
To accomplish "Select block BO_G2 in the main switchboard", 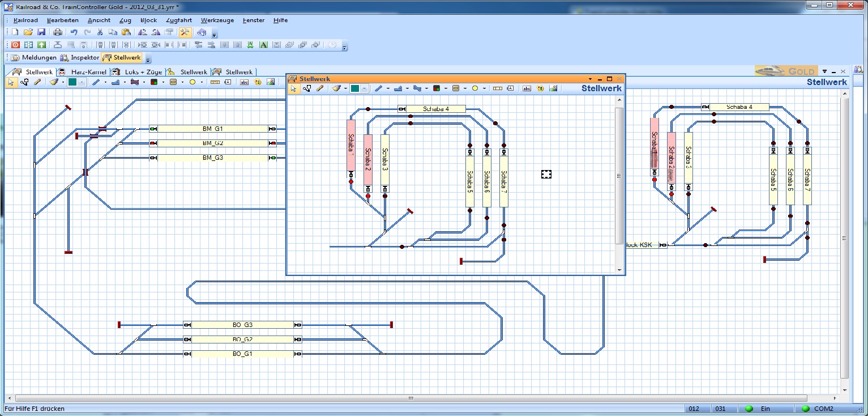I will coord(242,339).
